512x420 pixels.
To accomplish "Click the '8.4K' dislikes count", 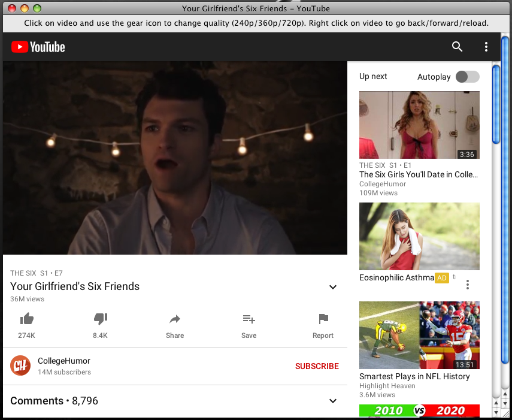I will click(x=100, y=336).
